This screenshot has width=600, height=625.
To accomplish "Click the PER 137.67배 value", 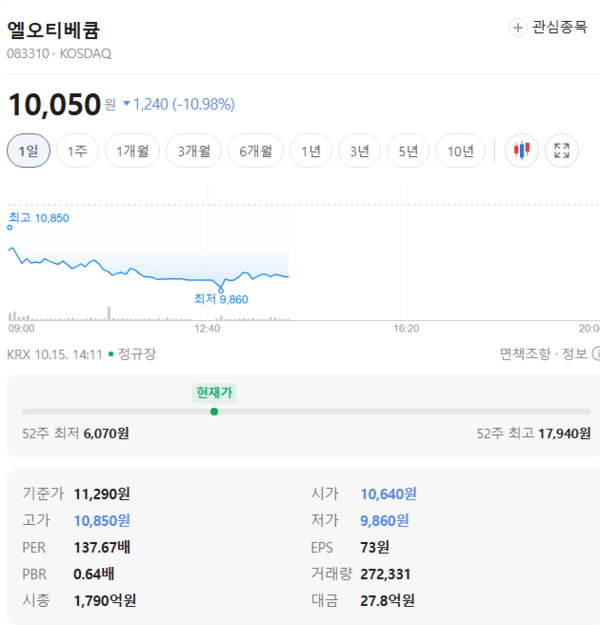I will pyautogui.click(x=102, y=547).
